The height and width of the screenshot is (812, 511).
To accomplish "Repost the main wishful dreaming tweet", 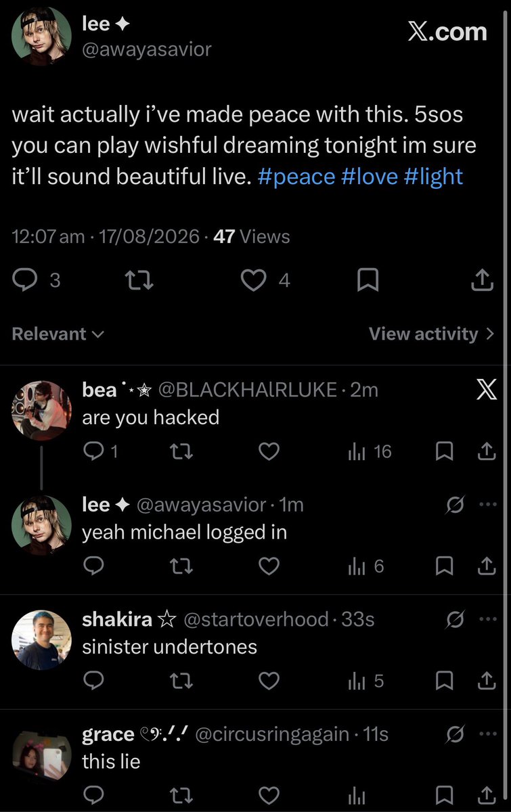I will coord(141,279).
